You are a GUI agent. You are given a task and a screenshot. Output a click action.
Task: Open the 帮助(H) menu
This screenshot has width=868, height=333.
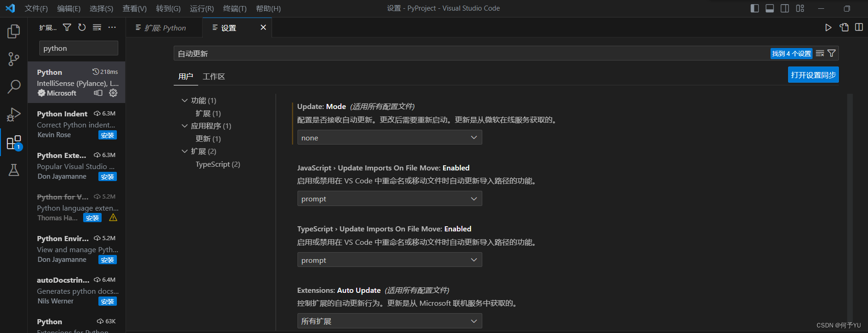pyautogui.click(x=268, y=8)
